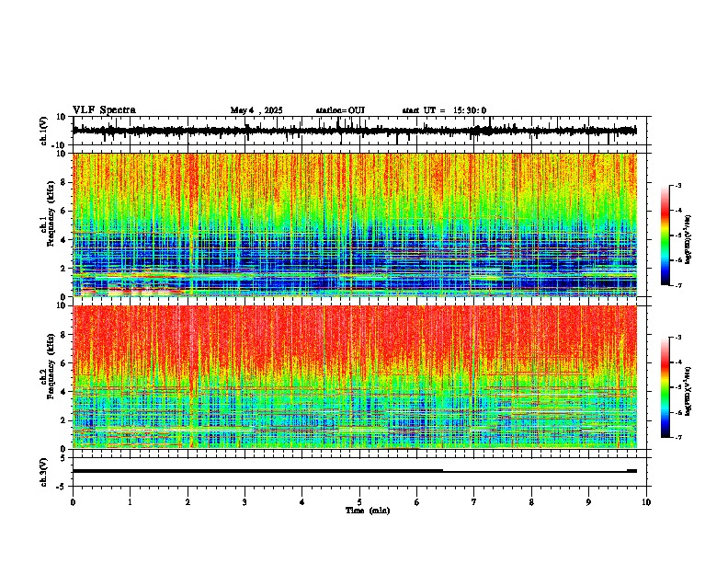
Task: Click the time axis tick label "7"
Action: click(x=474, y=502)
